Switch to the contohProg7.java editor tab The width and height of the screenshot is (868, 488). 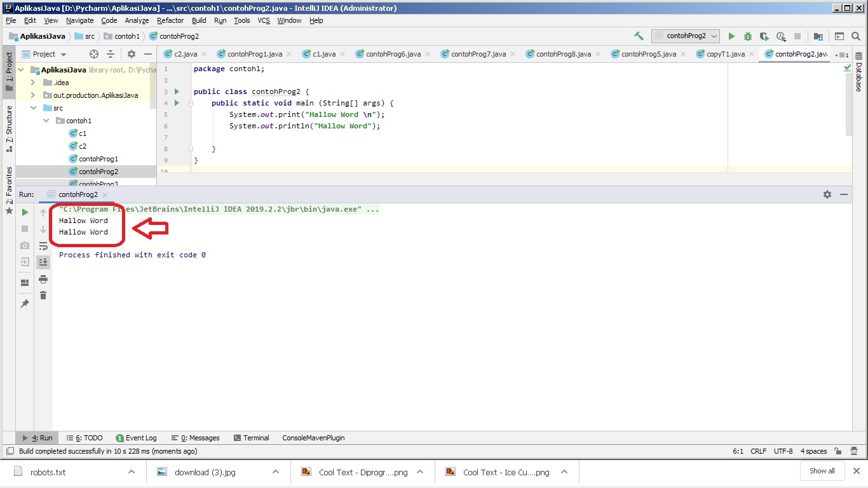(477, 54)
